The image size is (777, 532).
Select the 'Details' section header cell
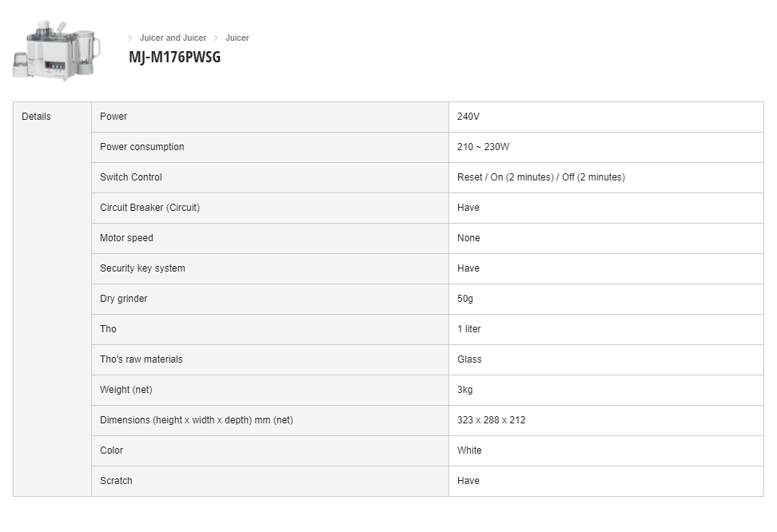(52, 300)
